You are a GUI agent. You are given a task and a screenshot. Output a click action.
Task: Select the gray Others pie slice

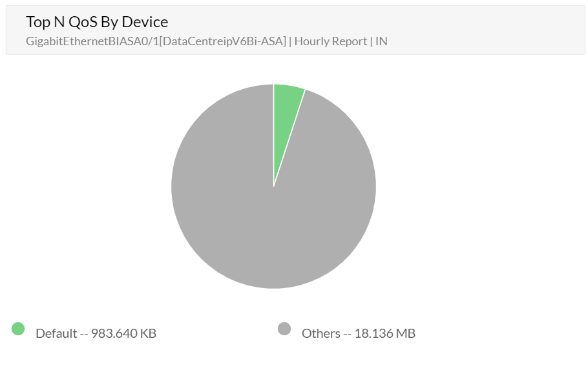coord(258,213)
